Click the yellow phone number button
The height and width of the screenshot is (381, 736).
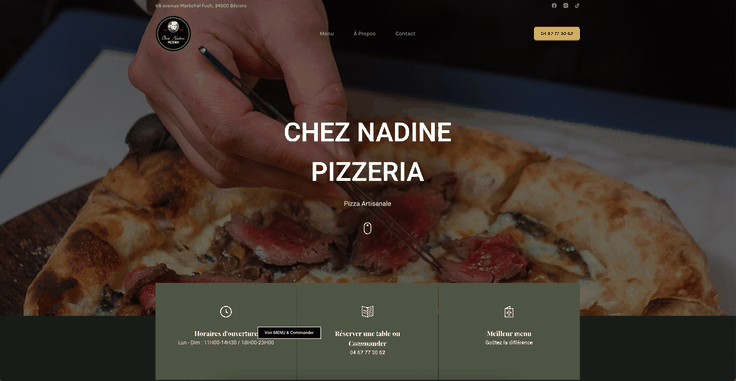(x=557, y=34)
